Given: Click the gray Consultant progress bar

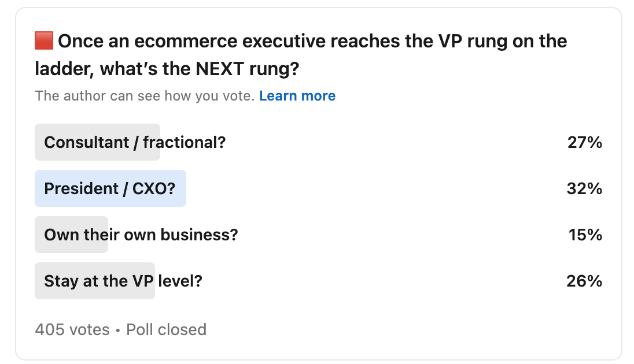Looking at the screenshot, I should click(97, 142).
